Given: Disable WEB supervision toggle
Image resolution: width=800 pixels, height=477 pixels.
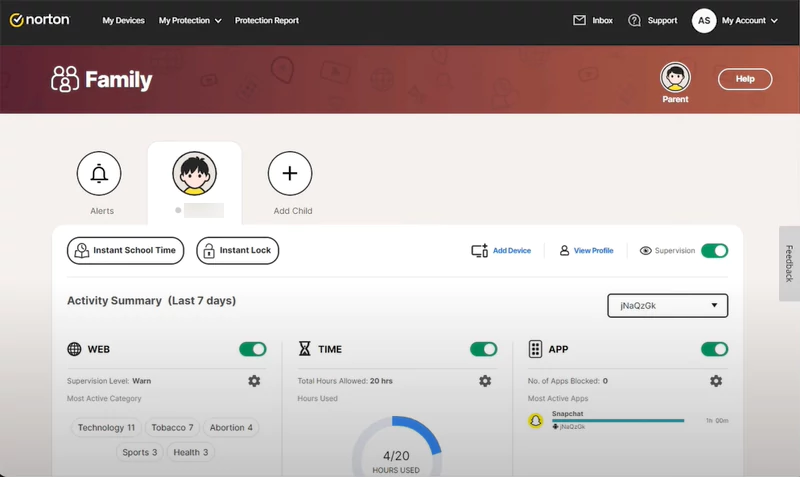Looking at the screenshot, I should click(252, 349).
